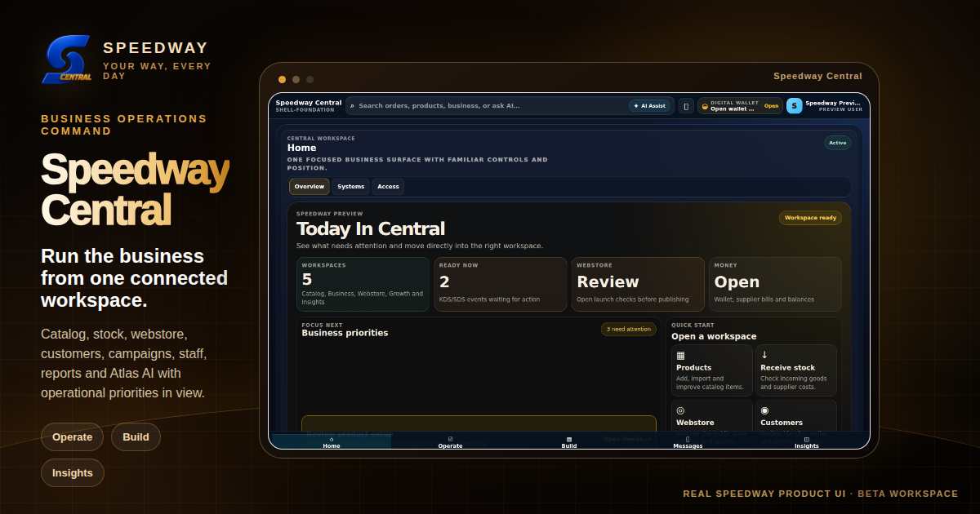
Task: Open the Webstore quick start card
Action: 712,416
